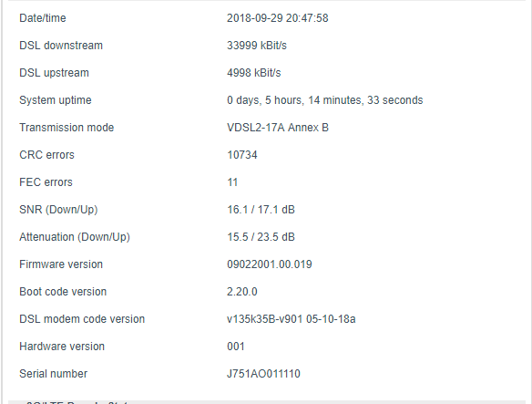Click the Hardware version value 001

tap(235, 347)
